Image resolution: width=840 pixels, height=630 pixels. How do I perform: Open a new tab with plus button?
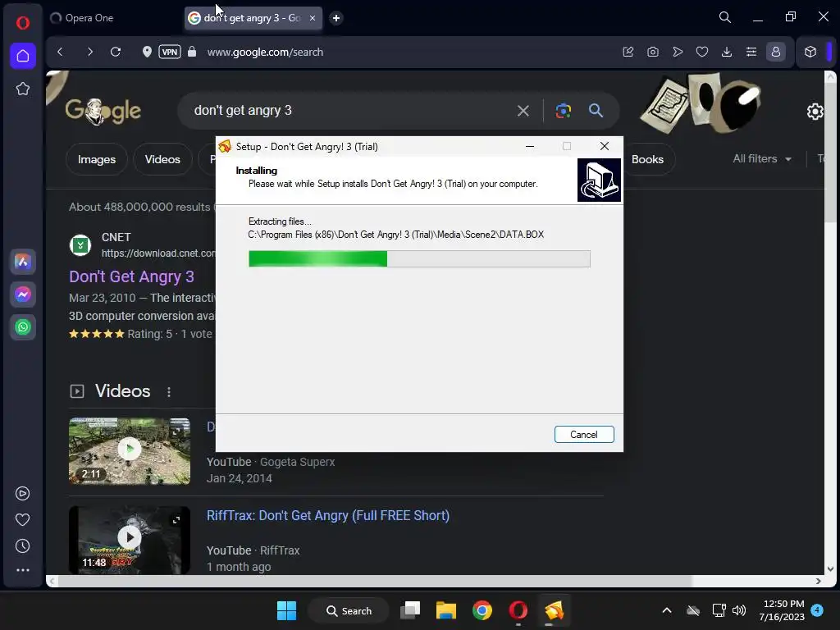(336, 18)
